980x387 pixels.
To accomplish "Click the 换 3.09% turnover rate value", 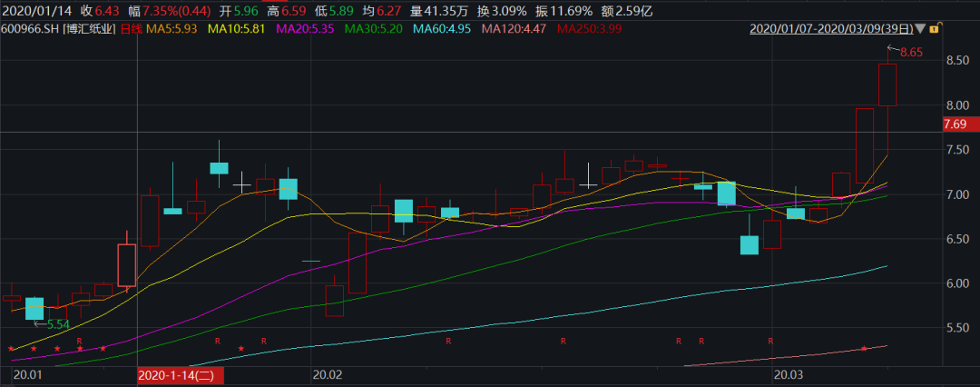I will coord(502,11).
